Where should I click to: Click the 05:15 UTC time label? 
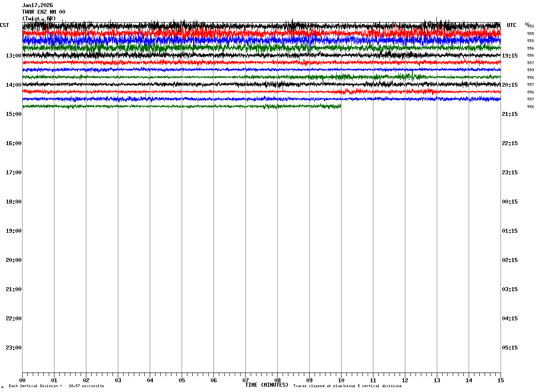pos(510,348)
